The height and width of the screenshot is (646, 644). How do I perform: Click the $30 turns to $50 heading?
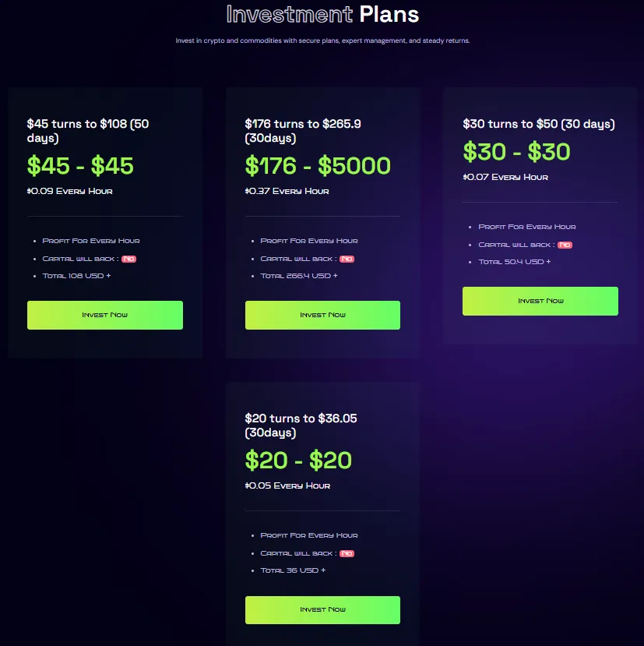(x=538, y=124)
